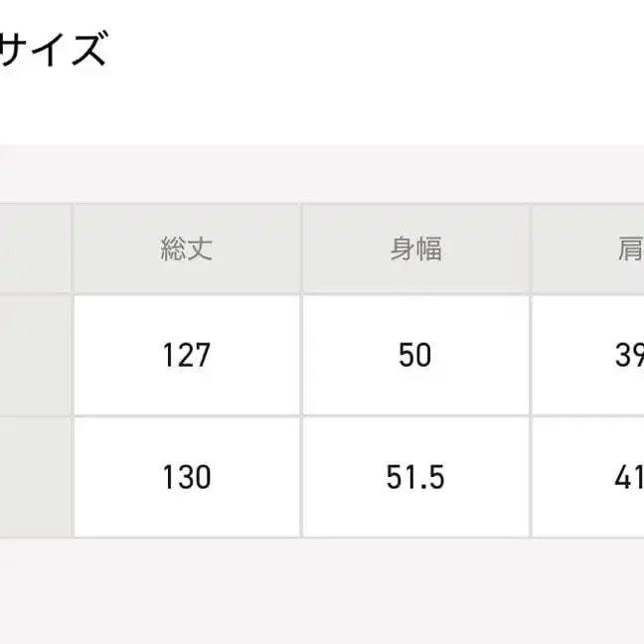Click the partially visible 41 cell
The image size is (644, 644).
tap(628, 477)
